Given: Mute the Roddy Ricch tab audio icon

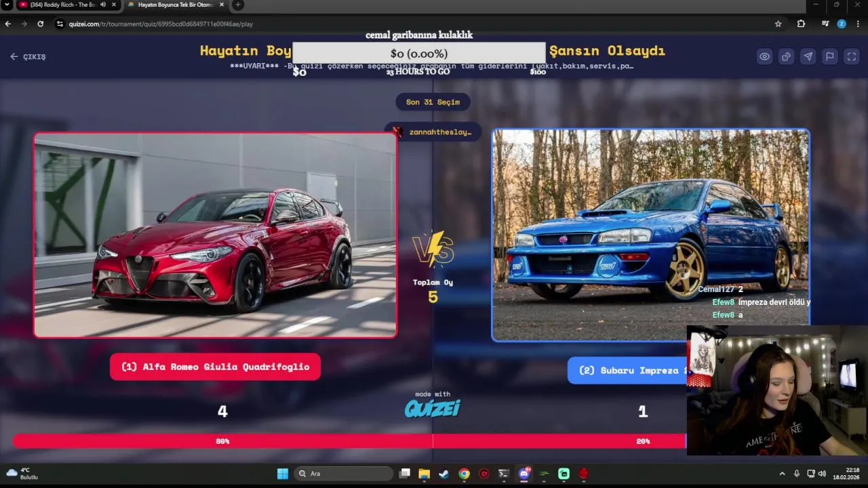Looking at the screenshot, I should click(x=103, y=5).
